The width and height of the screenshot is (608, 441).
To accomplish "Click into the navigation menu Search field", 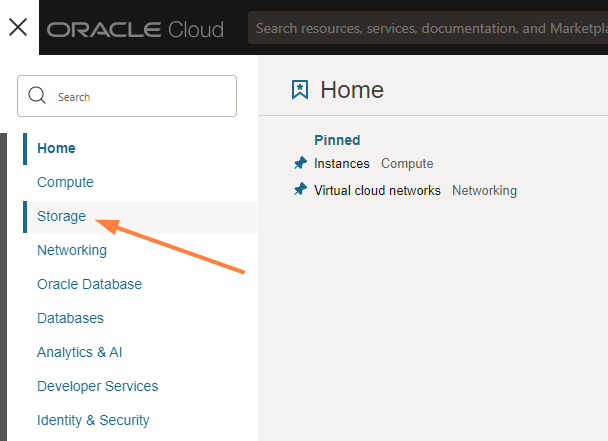I will (x=140, y=97).
